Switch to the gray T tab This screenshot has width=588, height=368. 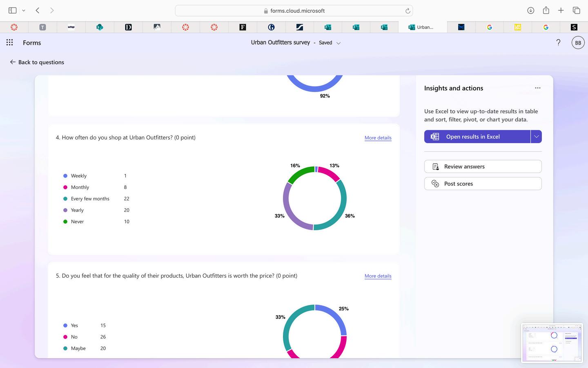click(x=42, y=27)
